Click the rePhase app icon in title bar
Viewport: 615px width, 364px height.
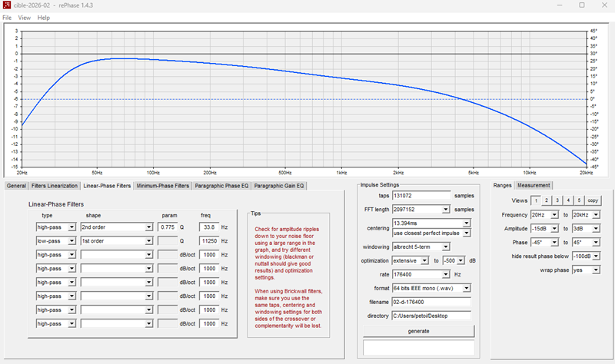point(6,5)
